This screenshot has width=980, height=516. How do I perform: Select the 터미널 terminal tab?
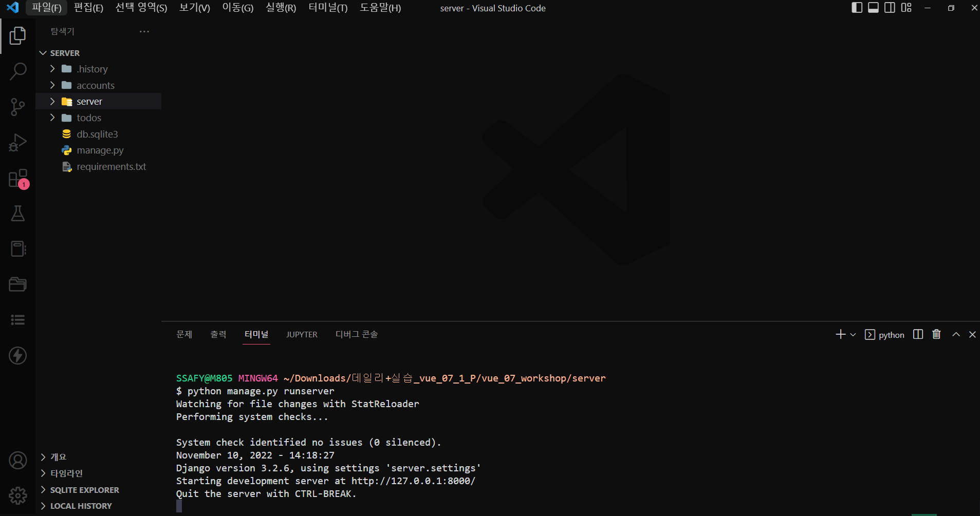pyautogui.click(x=256, y=334)
